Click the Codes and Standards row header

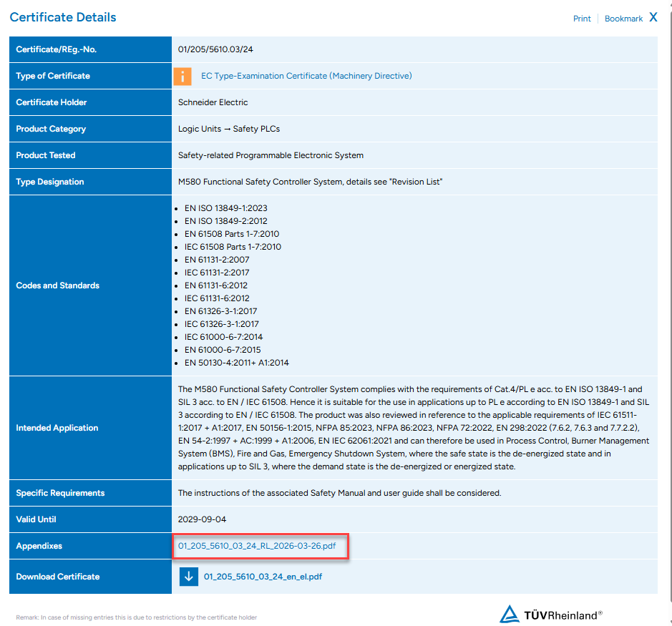coord(90,285)
